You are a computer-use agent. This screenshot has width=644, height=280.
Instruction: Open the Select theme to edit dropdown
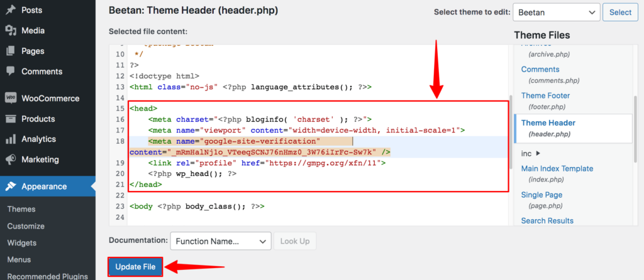(x=557, y=13)
